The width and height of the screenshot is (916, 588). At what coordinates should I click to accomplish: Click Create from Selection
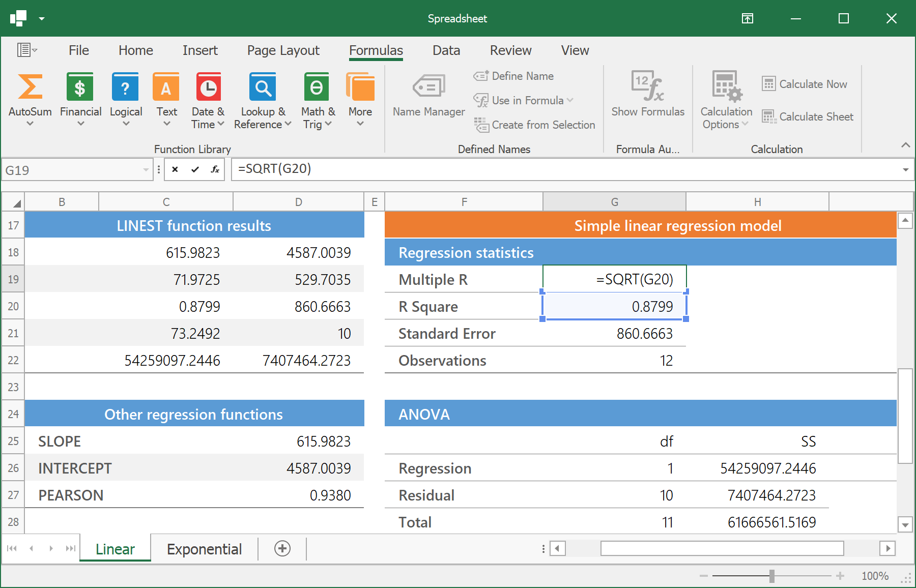pyautogui.click(x=534, y=125)
